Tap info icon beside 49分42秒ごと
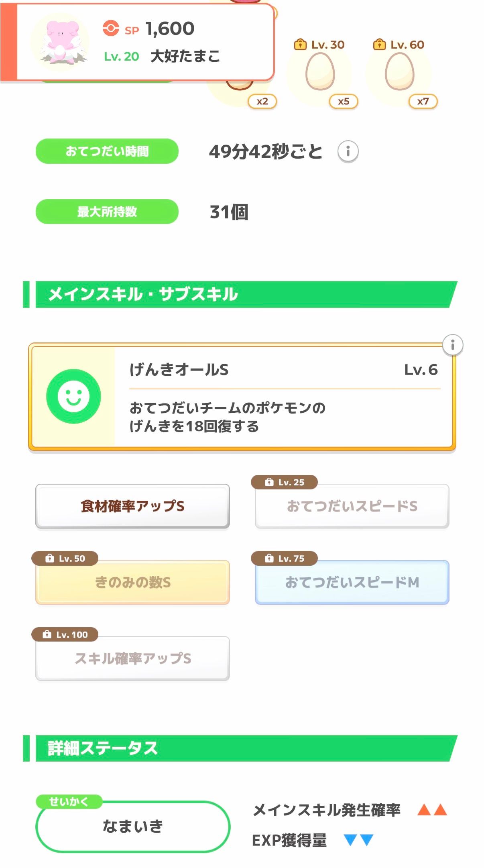This screenshot has width=484, height=868. point(348,151)
